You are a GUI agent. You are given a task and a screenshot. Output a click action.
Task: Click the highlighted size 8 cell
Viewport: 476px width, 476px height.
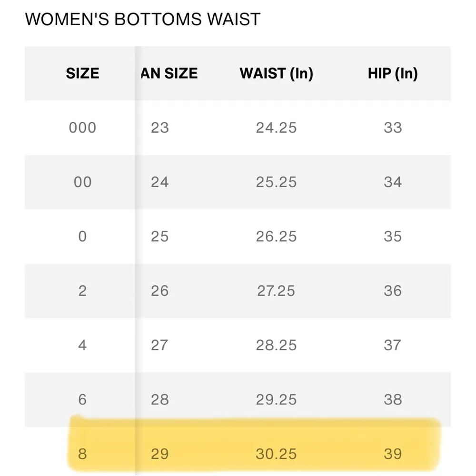(82, 454)
